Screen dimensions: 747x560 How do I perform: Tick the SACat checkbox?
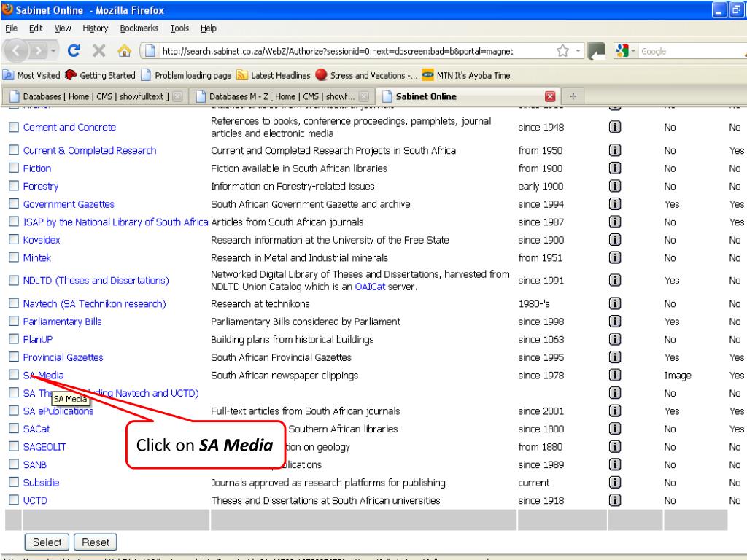(14, 428)
